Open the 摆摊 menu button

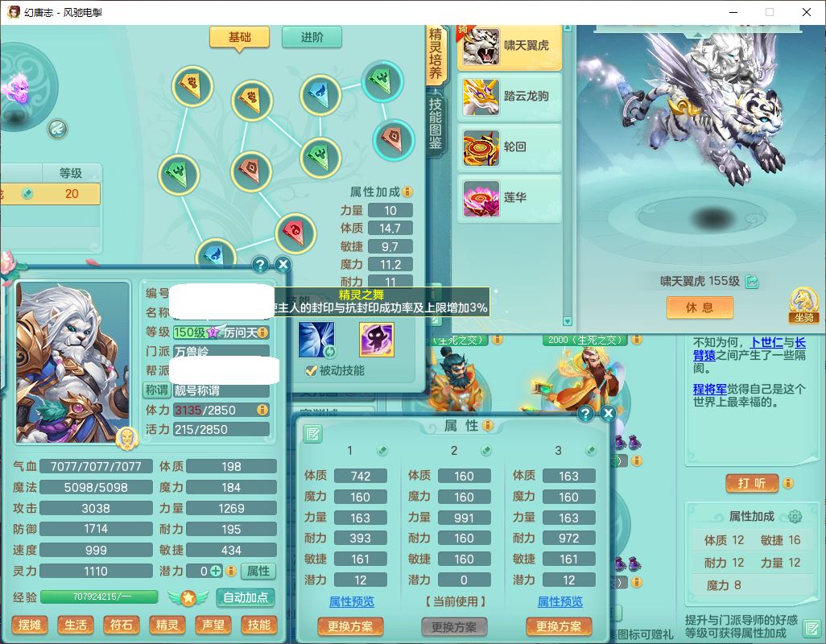(x=30, y=625)
